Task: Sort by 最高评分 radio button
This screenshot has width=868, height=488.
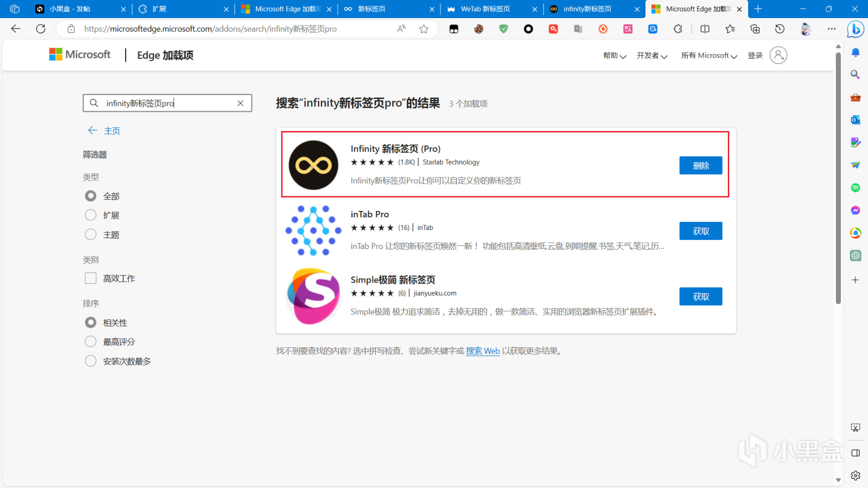Action: (90, 341)
